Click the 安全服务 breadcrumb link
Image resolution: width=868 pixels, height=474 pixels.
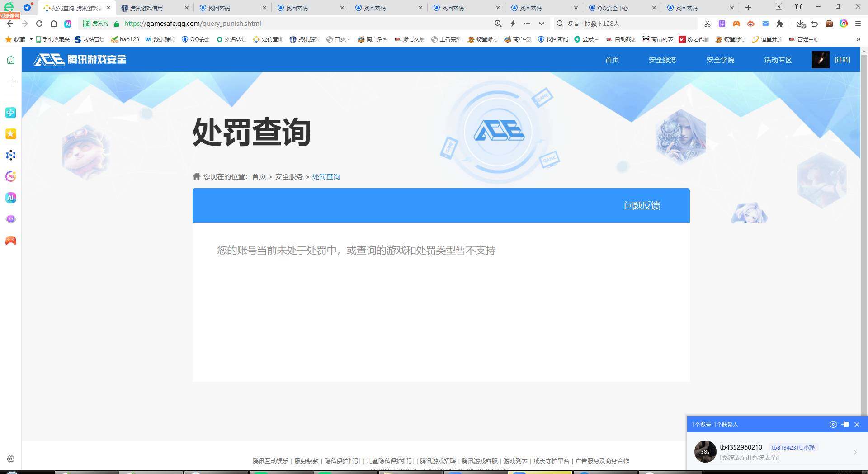[289, 176]
